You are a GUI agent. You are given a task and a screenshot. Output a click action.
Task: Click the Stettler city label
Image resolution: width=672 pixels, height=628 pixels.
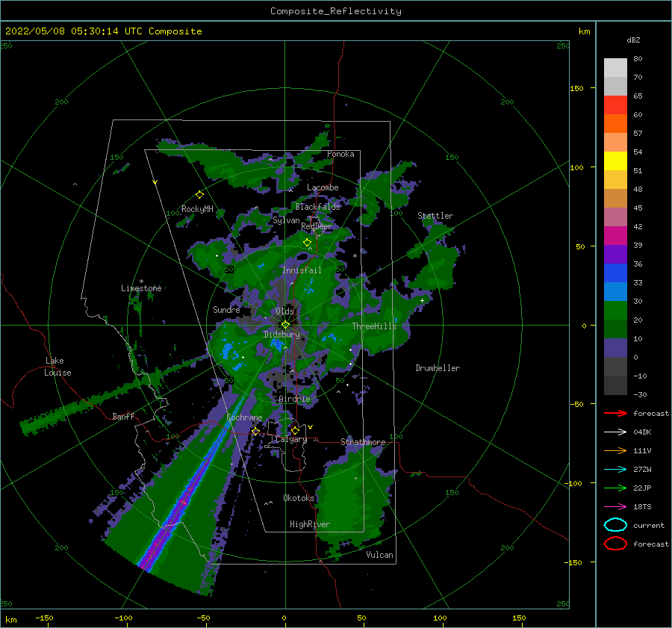[x=435, y=216]
